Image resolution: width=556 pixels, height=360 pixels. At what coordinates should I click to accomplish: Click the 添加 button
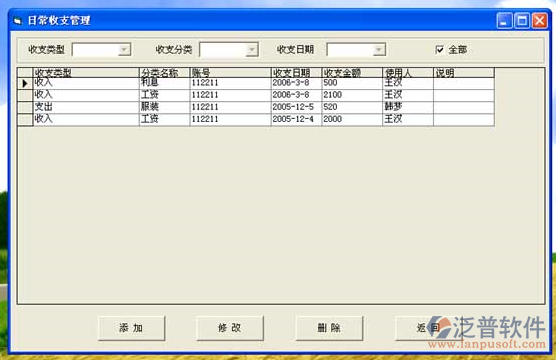132,328
